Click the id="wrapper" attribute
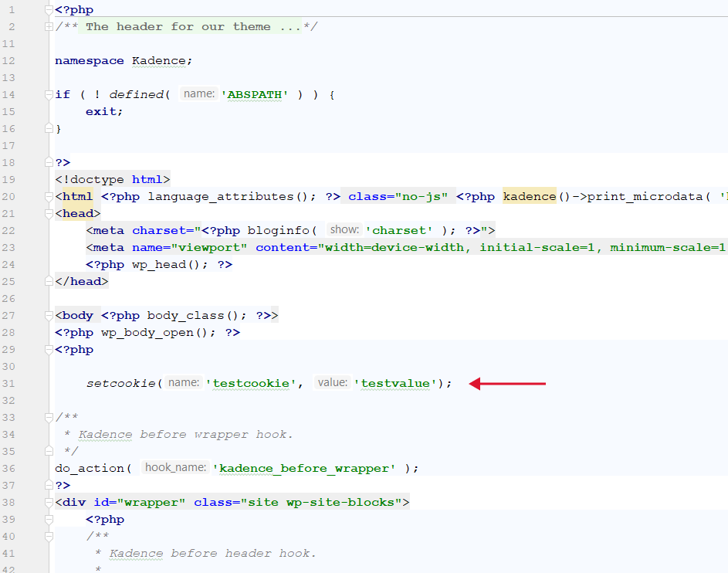 click(x=139, y=503)
